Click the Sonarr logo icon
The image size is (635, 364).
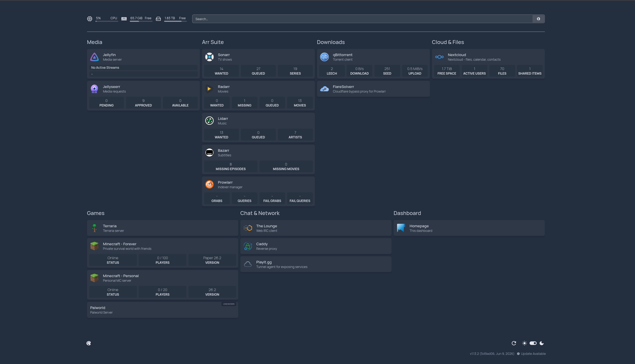coord(209,57)
